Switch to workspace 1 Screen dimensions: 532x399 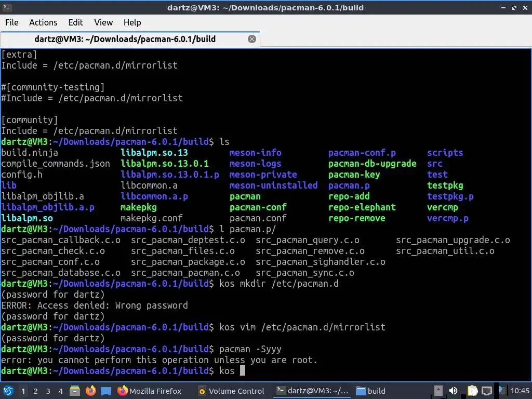point(23,391)
